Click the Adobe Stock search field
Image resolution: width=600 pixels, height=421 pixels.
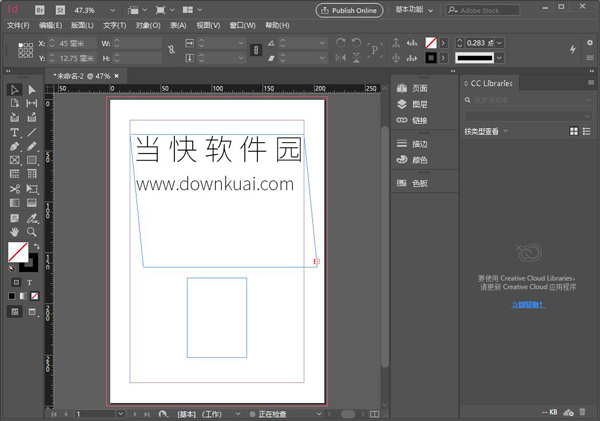483,10
